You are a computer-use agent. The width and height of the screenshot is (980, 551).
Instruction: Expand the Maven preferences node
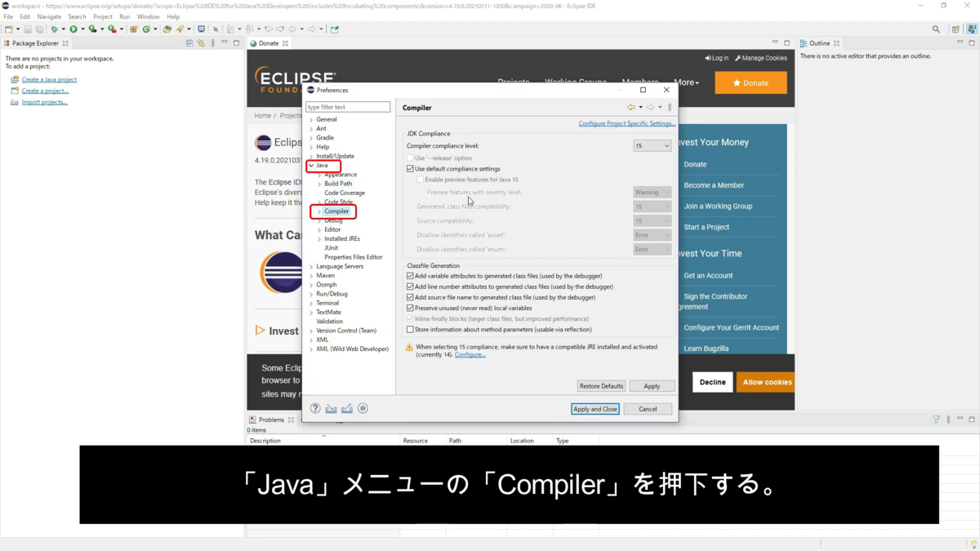tap(311, 276)
